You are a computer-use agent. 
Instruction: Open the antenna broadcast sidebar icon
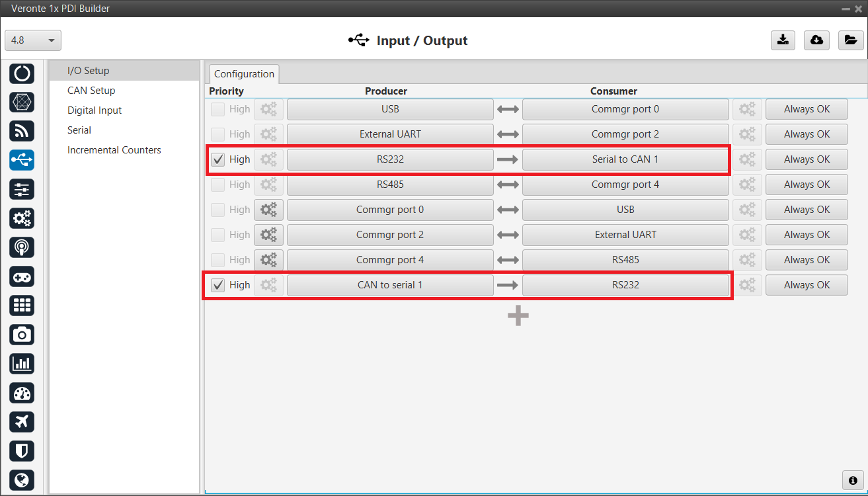point(22,247)
